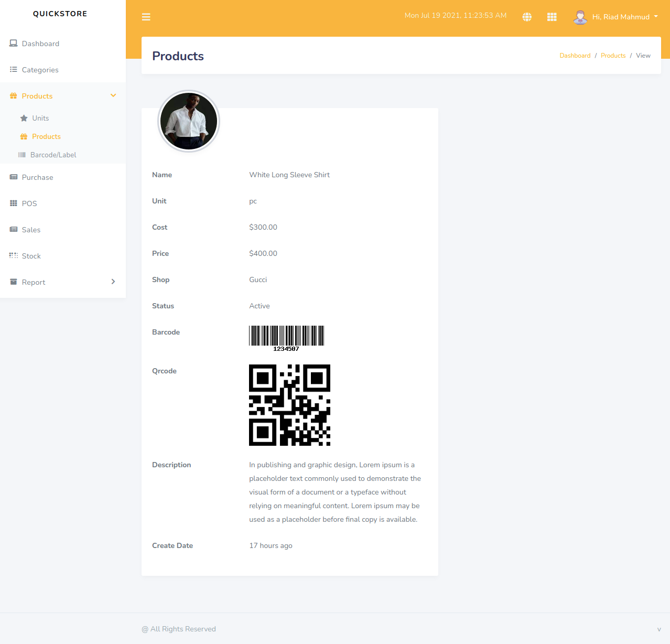Click the '$400.00' price value

tap(263, 253)
